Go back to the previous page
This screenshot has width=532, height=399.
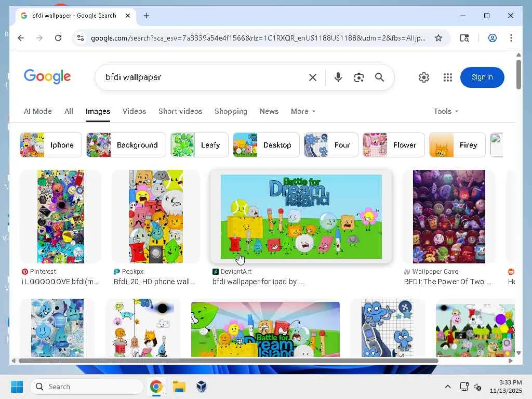click(x=21, y=38)
